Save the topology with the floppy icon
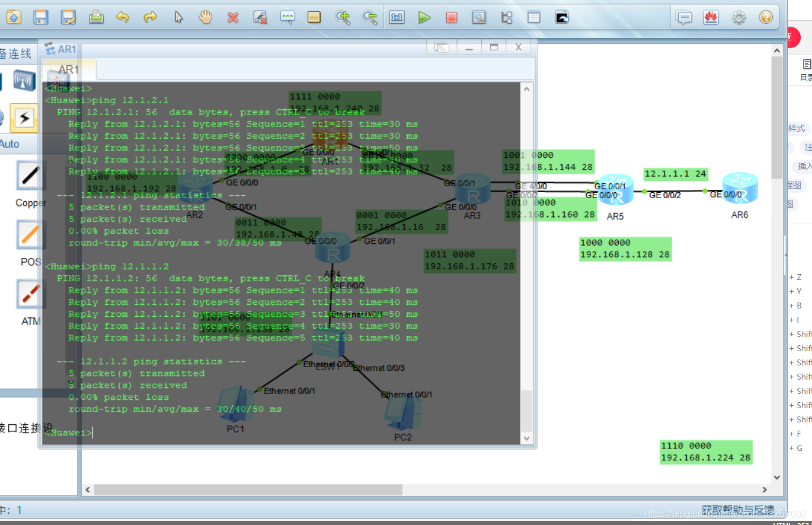The height and width of the screenshot is (525, 812). coord(41,17)
